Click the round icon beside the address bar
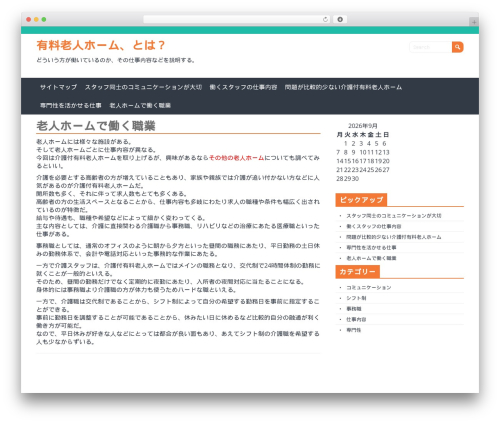 (340, 19)
